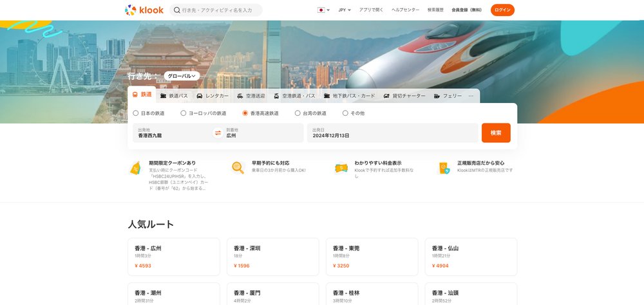Open the 出発日 date picker

(x=393, y=133)
